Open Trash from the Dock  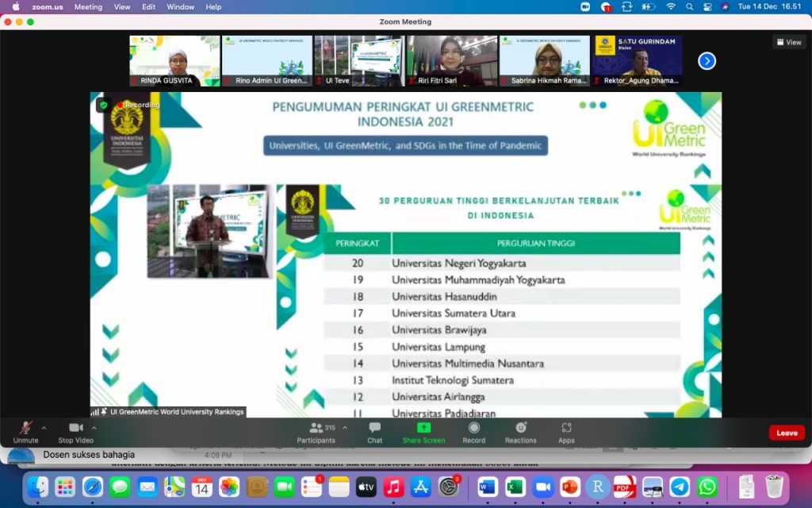774,487
